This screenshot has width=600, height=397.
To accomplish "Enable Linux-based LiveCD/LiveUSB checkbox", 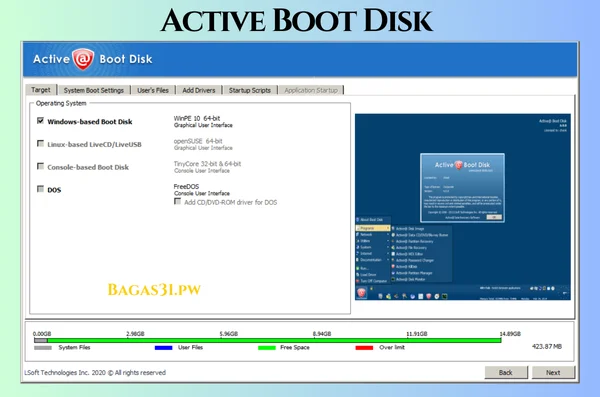I will pyautogui.click(x=40, y=143).
